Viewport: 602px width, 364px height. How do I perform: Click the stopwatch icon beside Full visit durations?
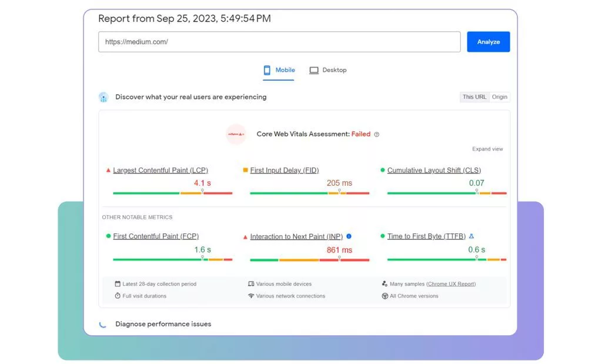(118, 296)
